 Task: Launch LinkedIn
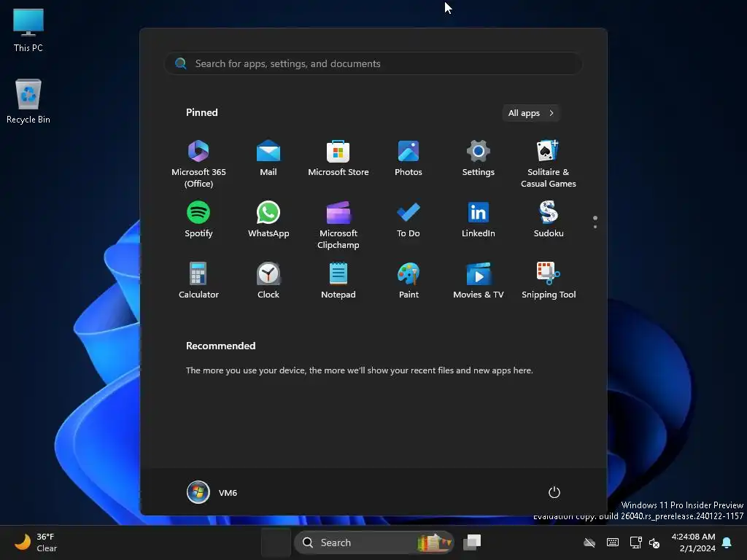[x=479, y=219]
